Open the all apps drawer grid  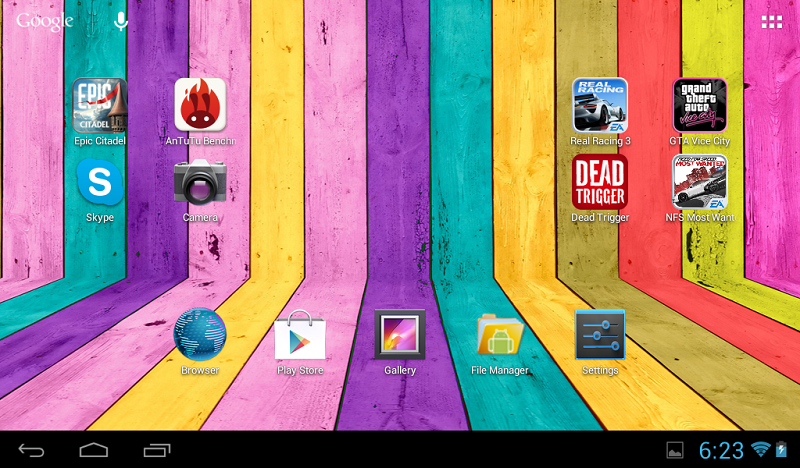point(771,22)
